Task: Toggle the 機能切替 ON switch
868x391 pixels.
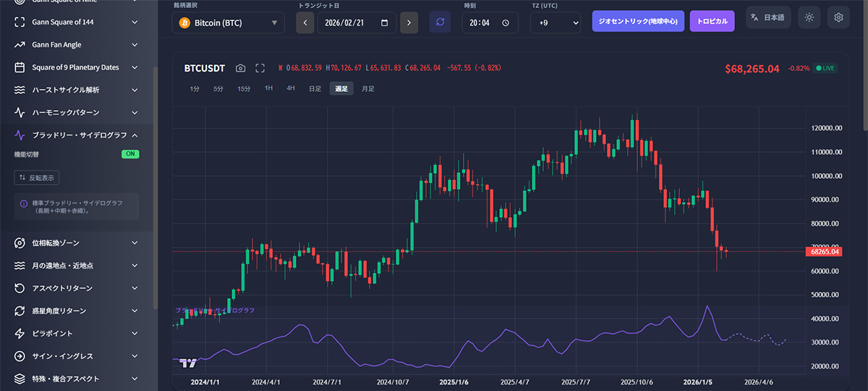Action: 130,154
